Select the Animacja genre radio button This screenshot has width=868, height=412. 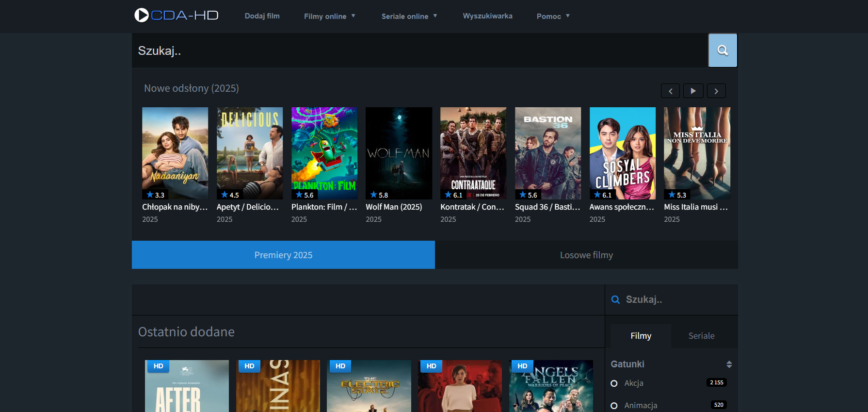click(614, 406)
